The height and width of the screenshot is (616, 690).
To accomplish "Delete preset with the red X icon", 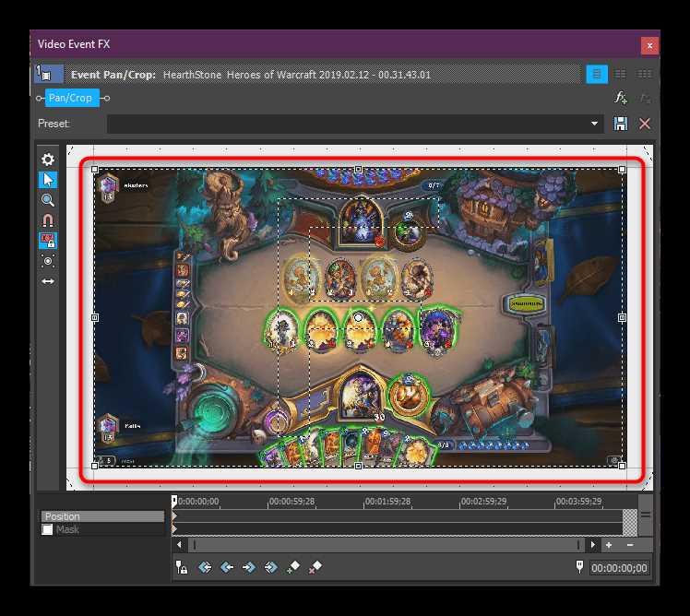I will 645,124.
